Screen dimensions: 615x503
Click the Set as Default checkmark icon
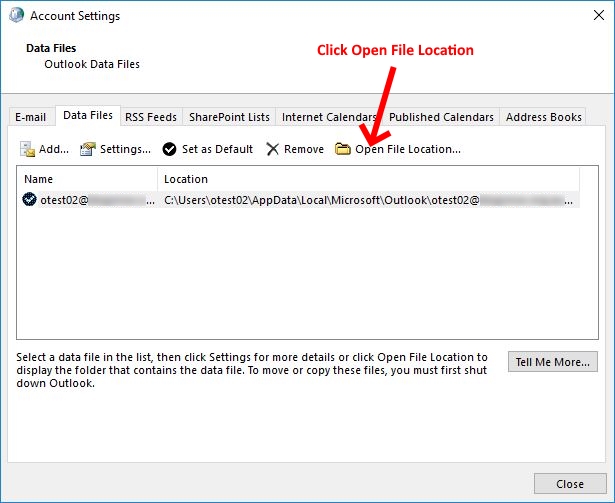[169, 149]
